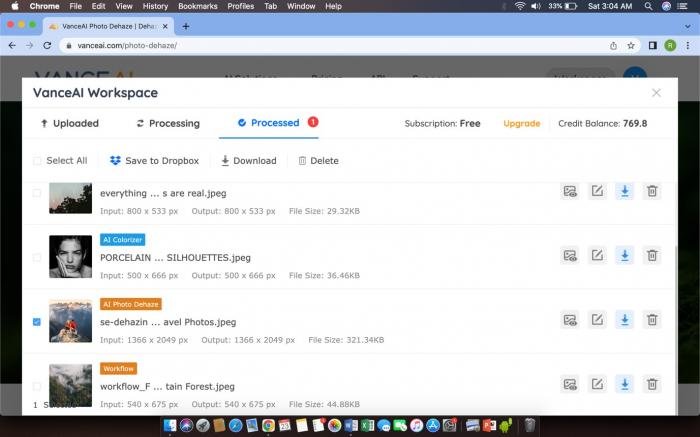Image resolution: width=700 pixels, height=437 pixels.
Task: Open the Apple menu
Action: click(15, 6)
